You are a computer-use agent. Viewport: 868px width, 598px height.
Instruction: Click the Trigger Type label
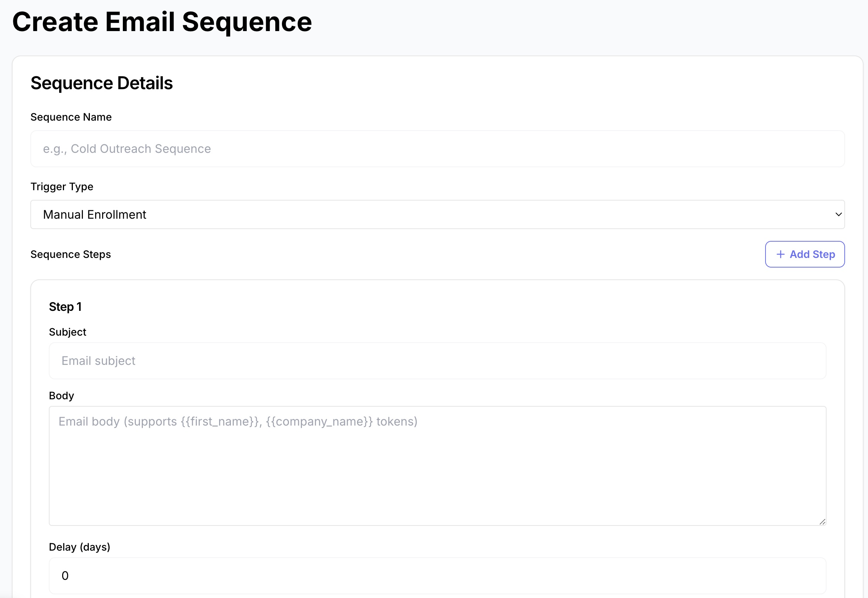(x=62, y=187)
